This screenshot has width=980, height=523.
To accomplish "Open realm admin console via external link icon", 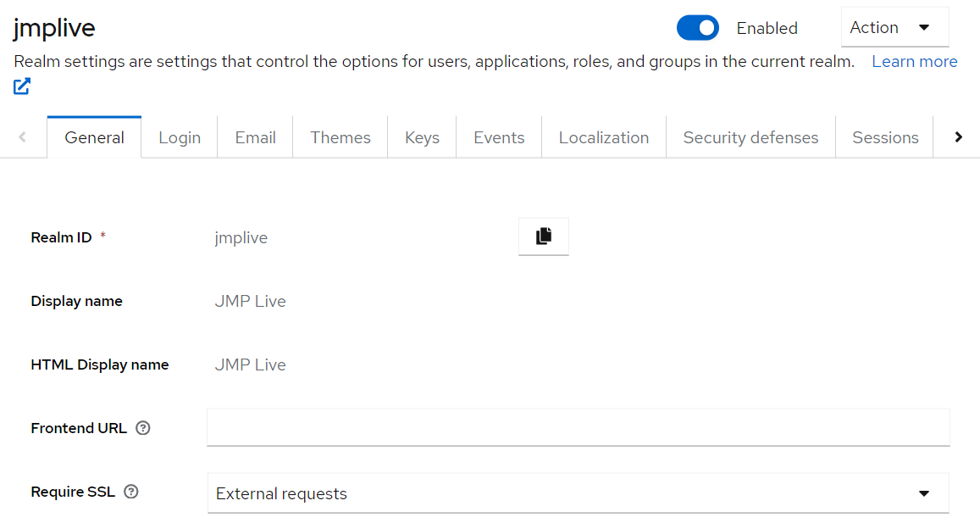I will 21,86.
